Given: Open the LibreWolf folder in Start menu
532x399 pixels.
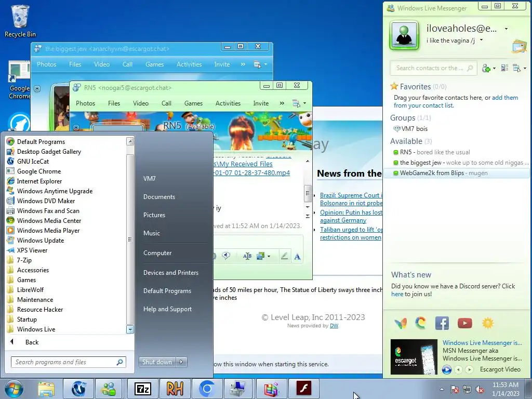Looking at the screenshot, I should tap(30, 290).
